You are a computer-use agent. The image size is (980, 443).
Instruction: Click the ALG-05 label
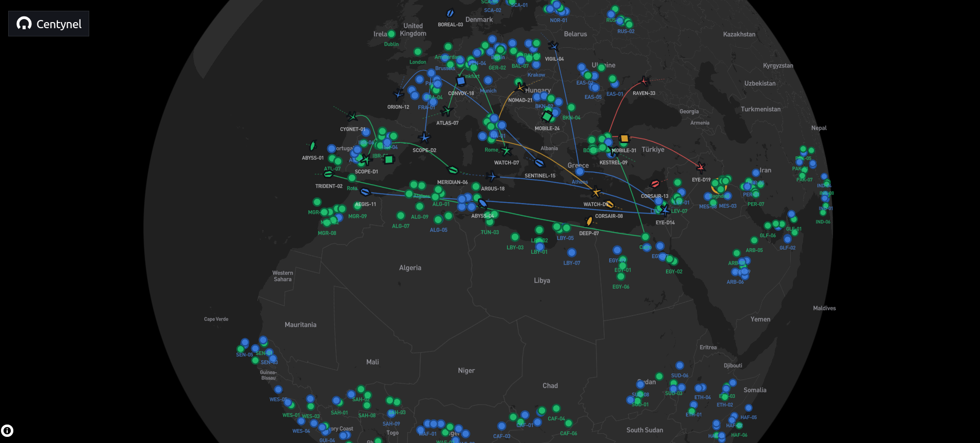[438, 230]
